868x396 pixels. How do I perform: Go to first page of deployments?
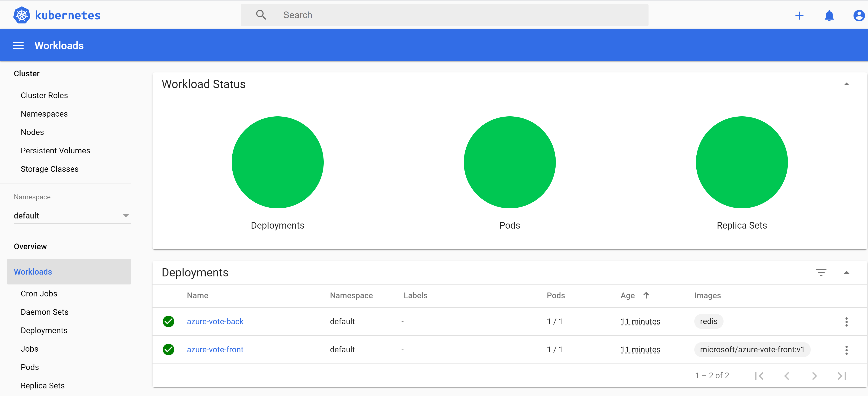tap(759, 376)
